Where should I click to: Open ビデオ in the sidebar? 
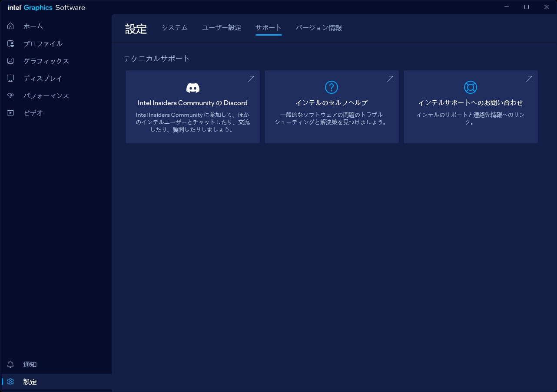56,113
